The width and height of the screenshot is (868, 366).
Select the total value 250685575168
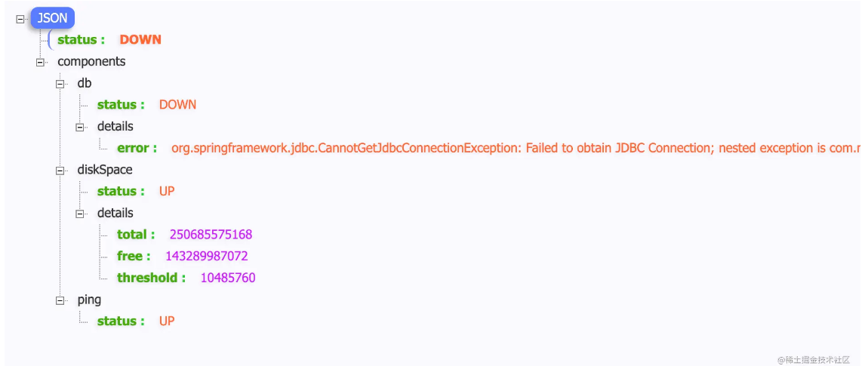(211, 234)
